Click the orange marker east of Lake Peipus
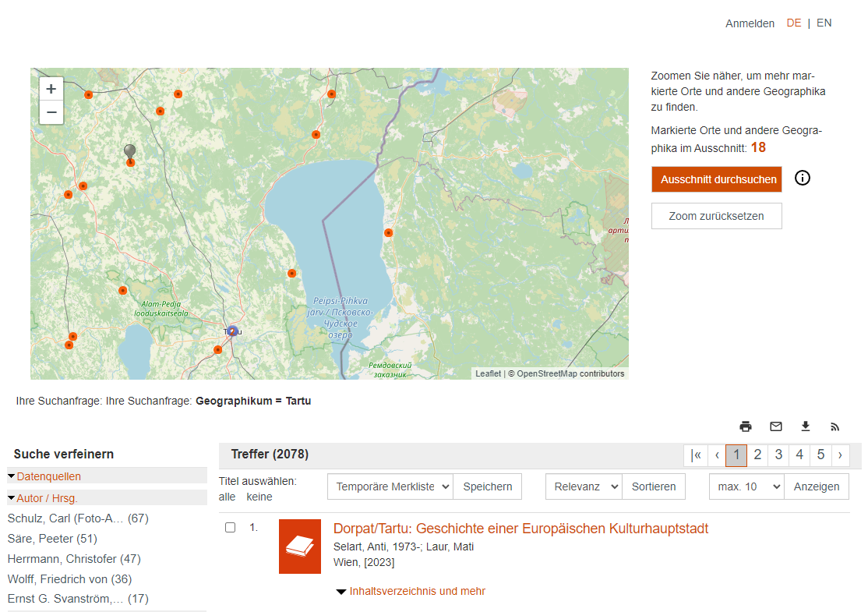Image resolution: width=868 pixels, height=612 pixels. 389,232
